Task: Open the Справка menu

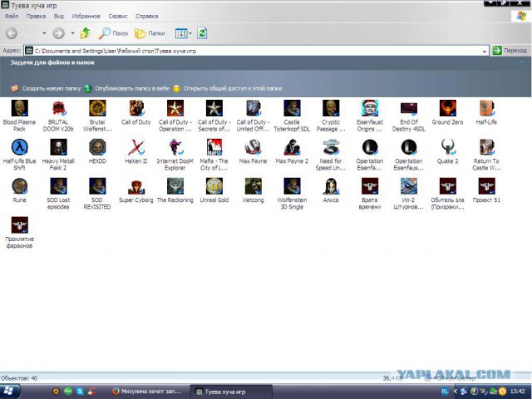Action: [146, 16]
